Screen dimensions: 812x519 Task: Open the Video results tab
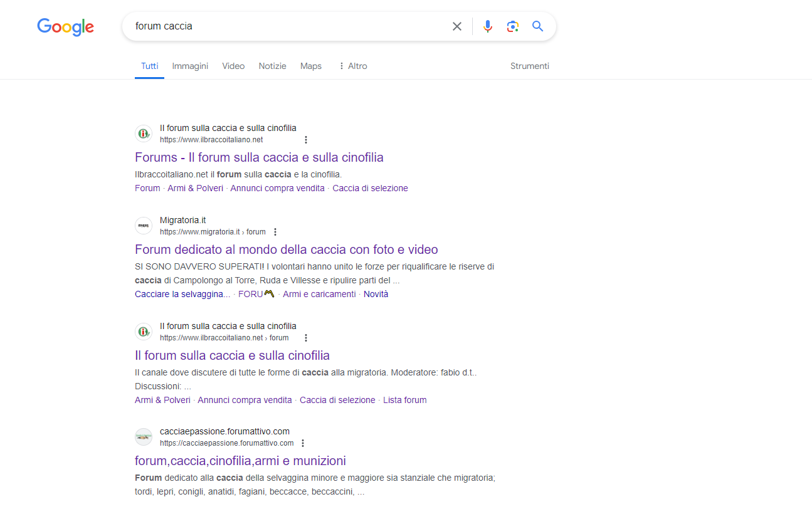pyautogui.click(x=233, y=66)
